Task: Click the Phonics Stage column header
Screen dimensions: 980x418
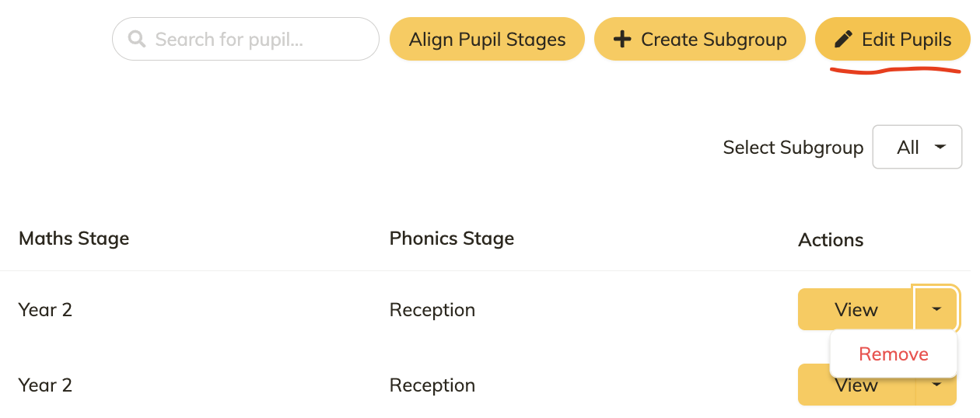Action: [x=452, y=238]
